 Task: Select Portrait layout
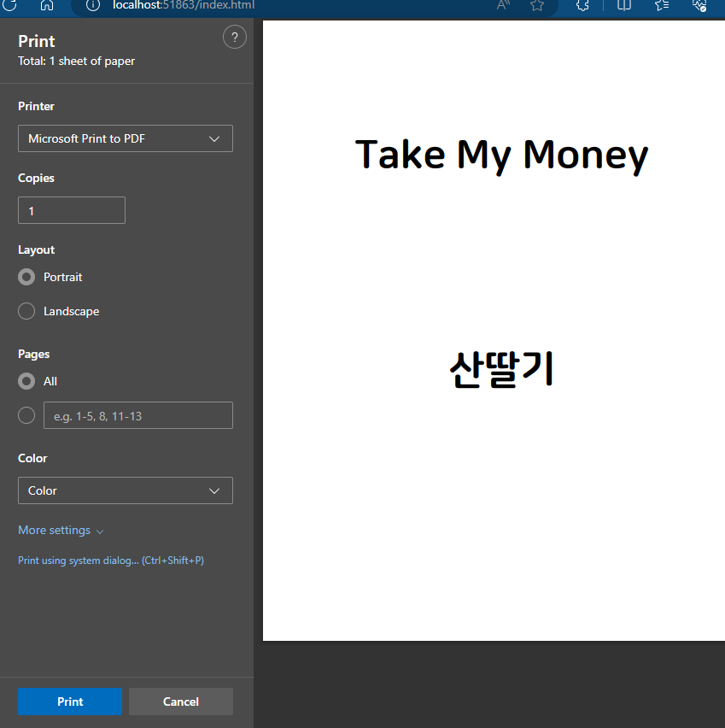tap(26, 278)
